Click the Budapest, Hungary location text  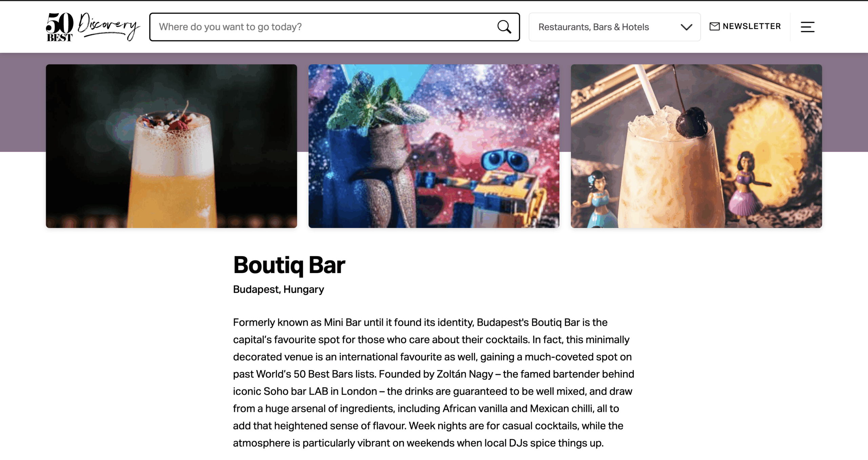[278, 289]
